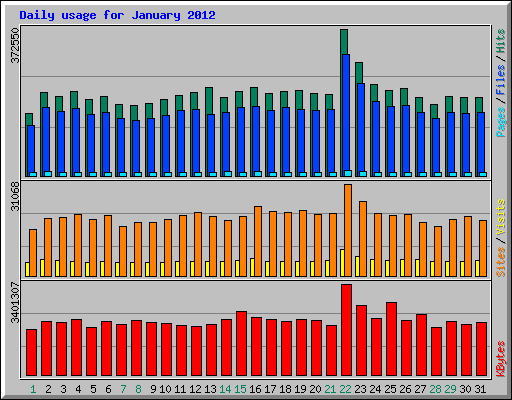
Task: Click the cyan pages bar for day 22
Action: (348, 173)
